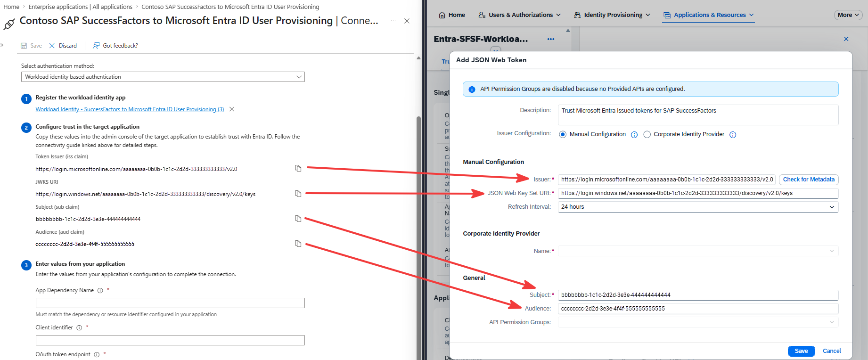Open Got feedback? in Azure toolbar
The width and height of the screenshot is (868, 360).
click(115, 46)
